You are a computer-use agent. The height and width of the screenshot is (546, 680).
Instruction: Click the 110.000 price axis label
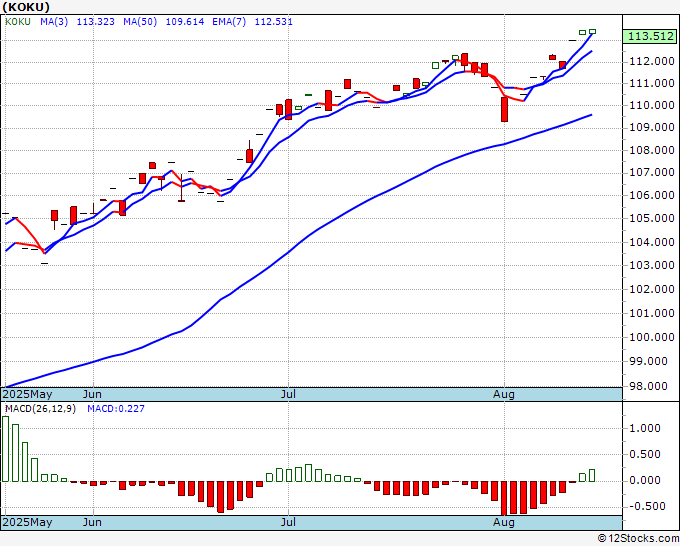pos(652,105)
